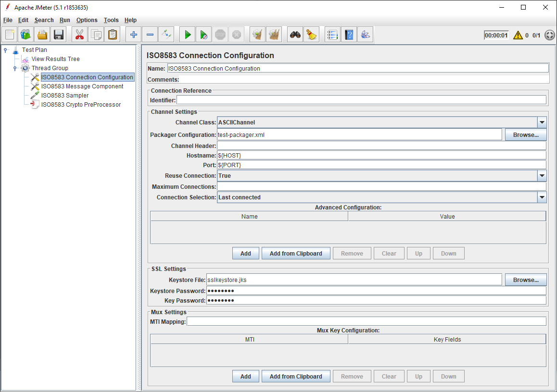
Task: Select ISO8583 Message Component node
Action: pyautogui.click(x=82, y=86)
